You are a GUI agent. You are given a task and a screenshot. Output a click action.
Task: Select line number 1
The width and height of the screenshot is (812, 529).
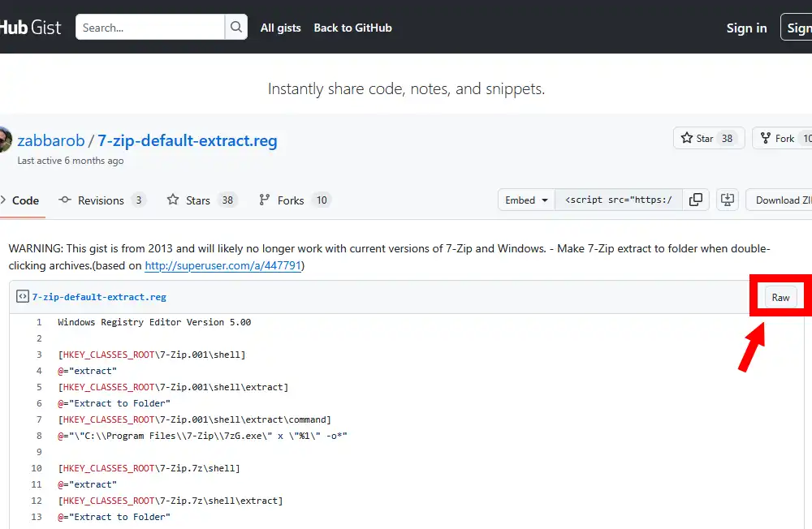pos(39,322)
